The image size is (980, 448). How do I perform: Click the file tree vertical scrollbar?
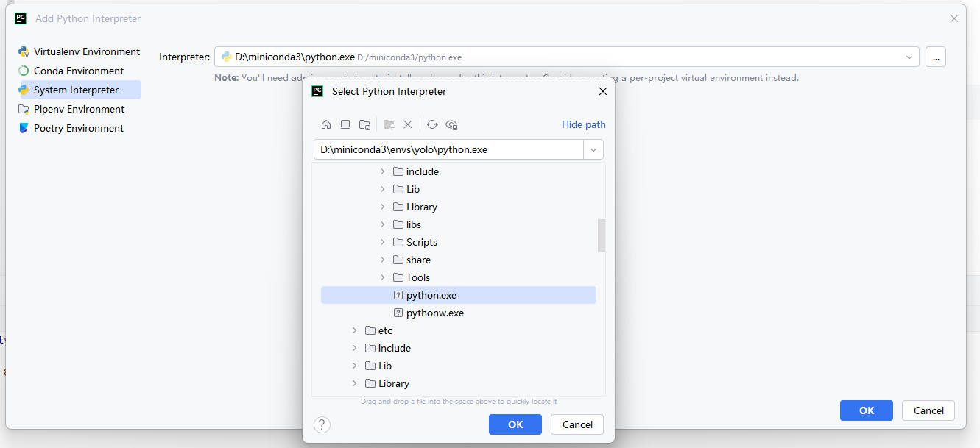pos(602,235)
